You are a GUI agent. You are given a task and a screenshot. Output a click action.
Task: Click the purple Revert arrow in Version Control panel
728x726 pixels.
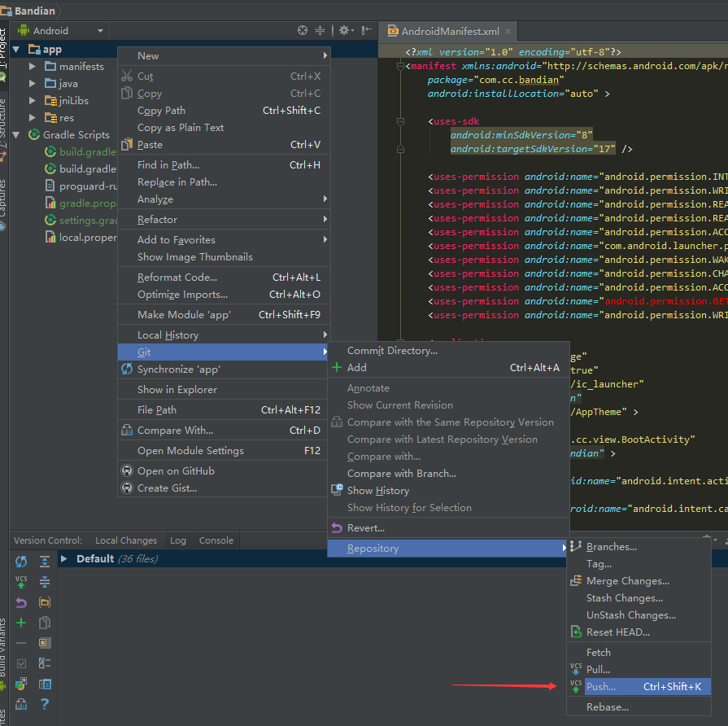pos(21,602)
